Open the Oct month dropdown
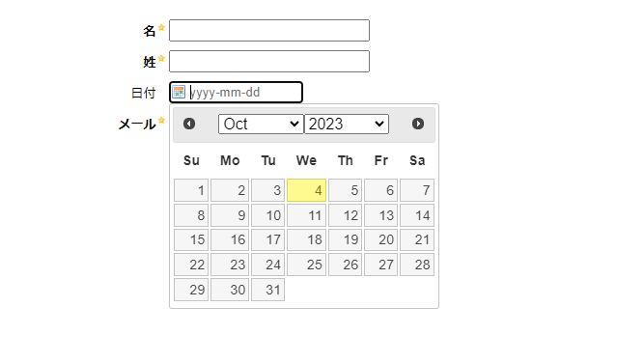The image size is (644, 363). pos(261,124)
